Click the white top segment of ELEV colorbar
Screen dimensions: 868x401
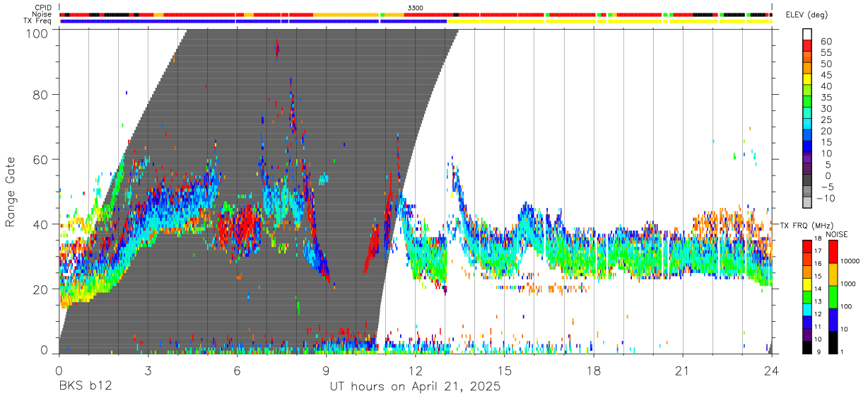(x=807, y=34)
